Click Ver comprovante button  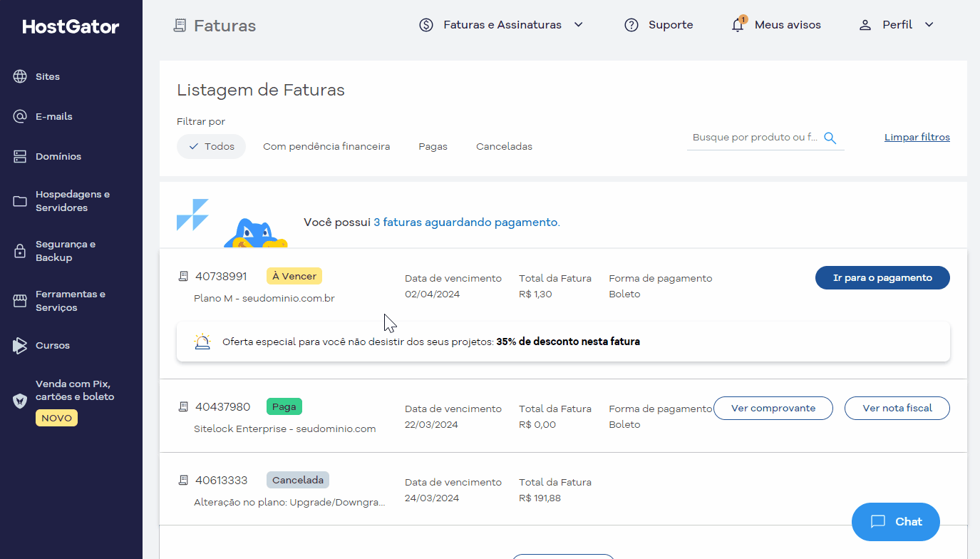(773, 409)
